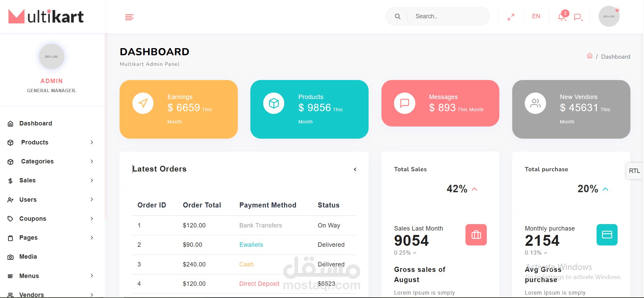Click the Total purchase up arrow icon
The height and width of the screenshot is (298, 644).
coord(605,189)
